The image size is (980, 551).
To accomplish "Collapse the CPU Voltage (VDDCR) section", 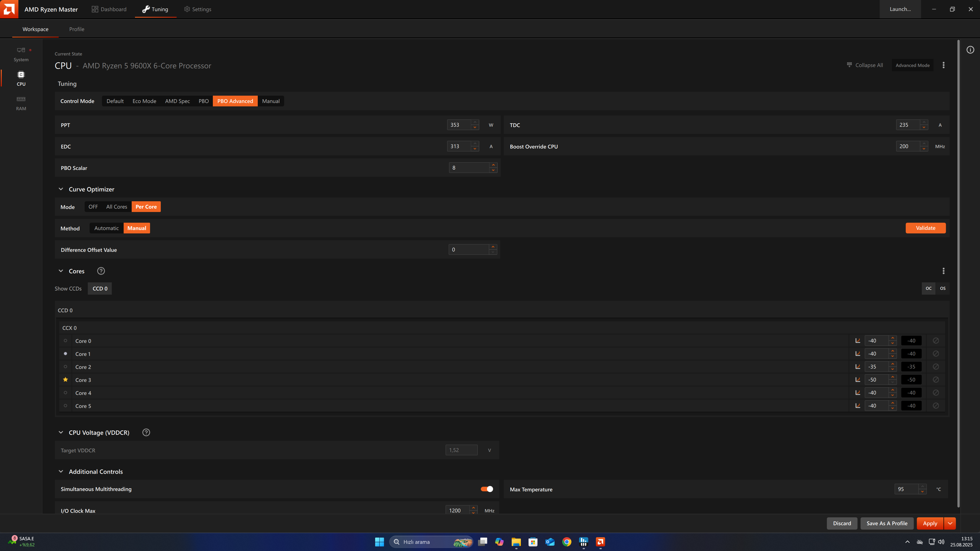I will [61, 432].
